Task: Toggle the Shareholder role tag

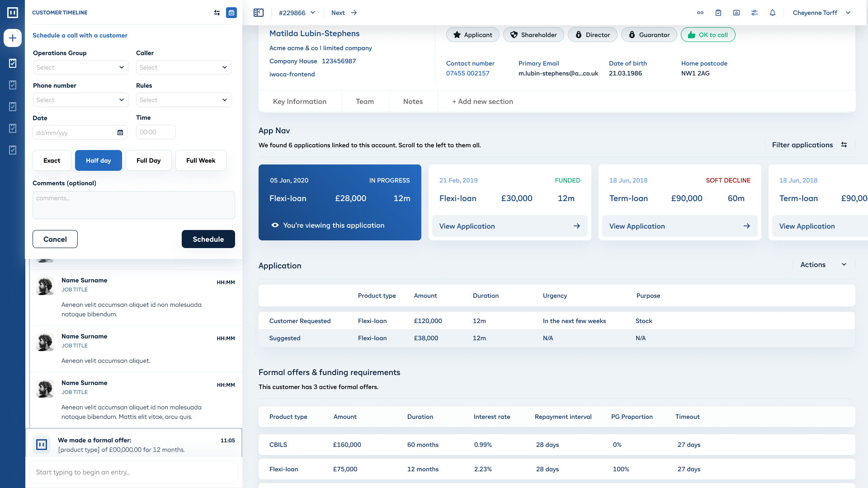Action: (533, 35)
